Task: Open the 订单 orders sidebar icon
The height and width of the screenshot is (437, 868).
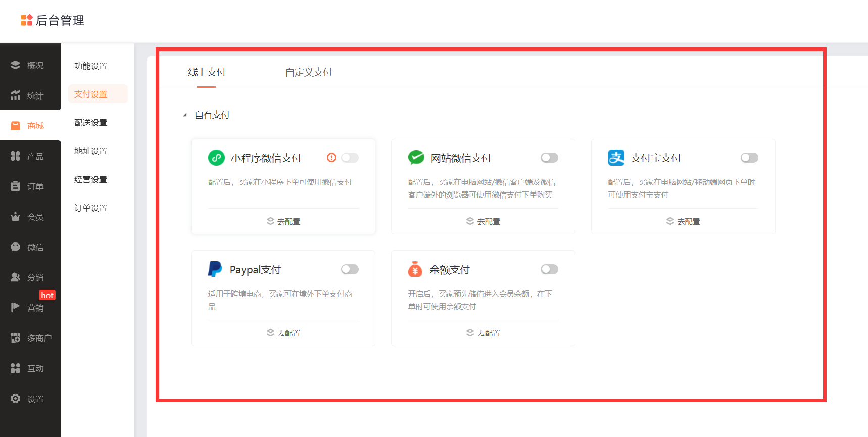Action: [x=16, y=186]
